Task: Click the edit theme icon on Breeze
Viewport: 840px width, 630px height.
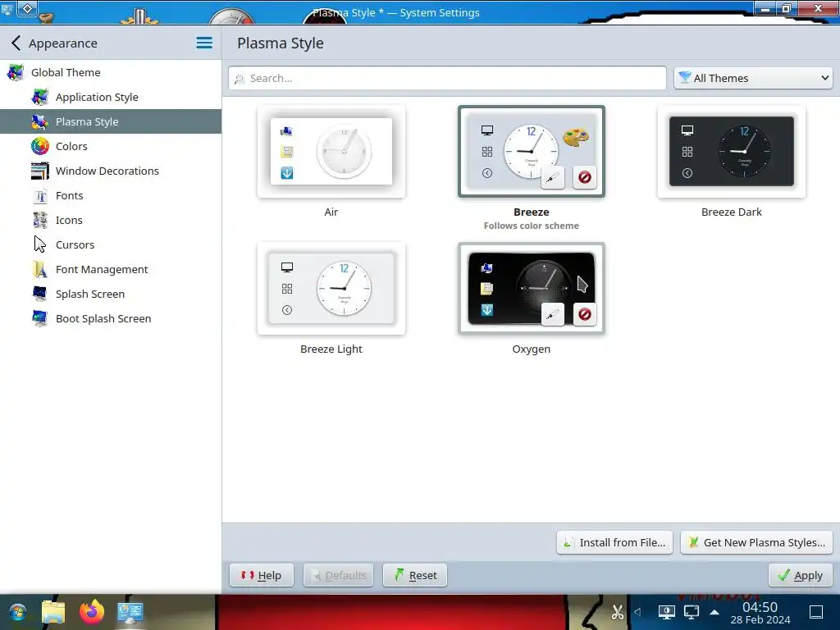Action: click(552, 177)
